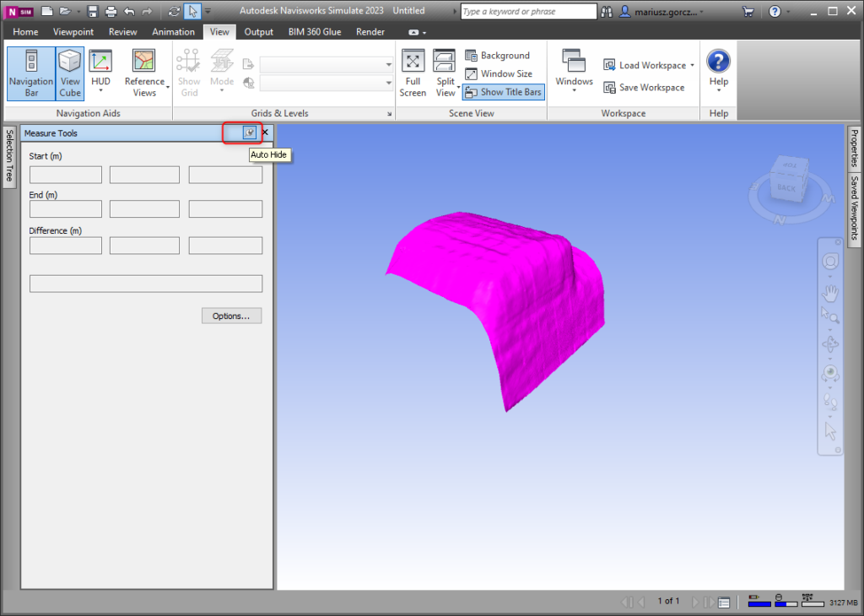Click the Save icon in quick access toolbar

pyautogui.click(x=92, y=12)
